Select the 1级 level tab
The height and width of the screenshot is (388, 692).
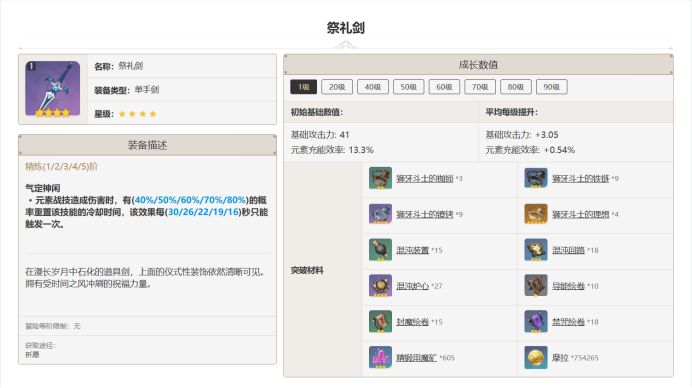click(303, 87)
